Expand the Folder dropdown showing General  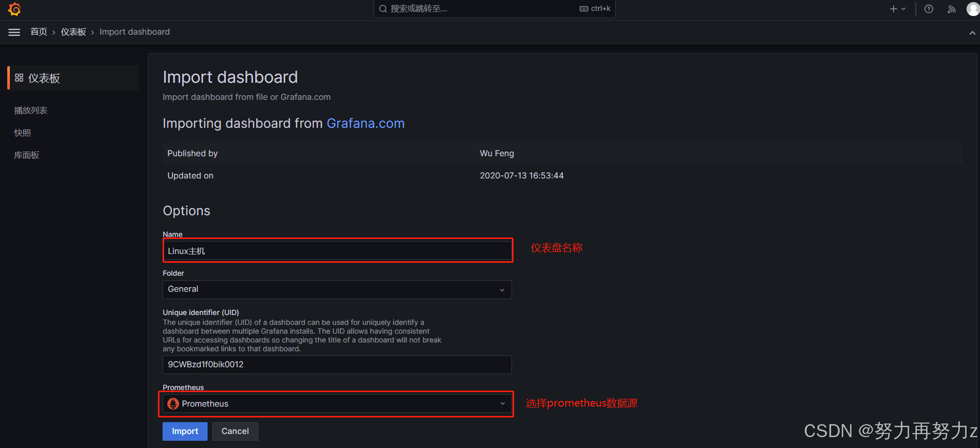(x=337, y=289)
